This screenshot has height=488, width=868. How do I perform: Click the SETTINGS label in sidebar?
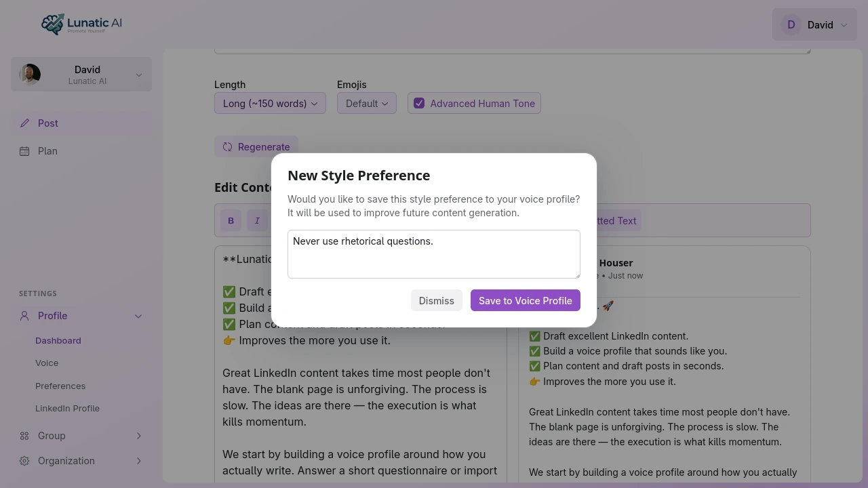(x=38, y=293)
